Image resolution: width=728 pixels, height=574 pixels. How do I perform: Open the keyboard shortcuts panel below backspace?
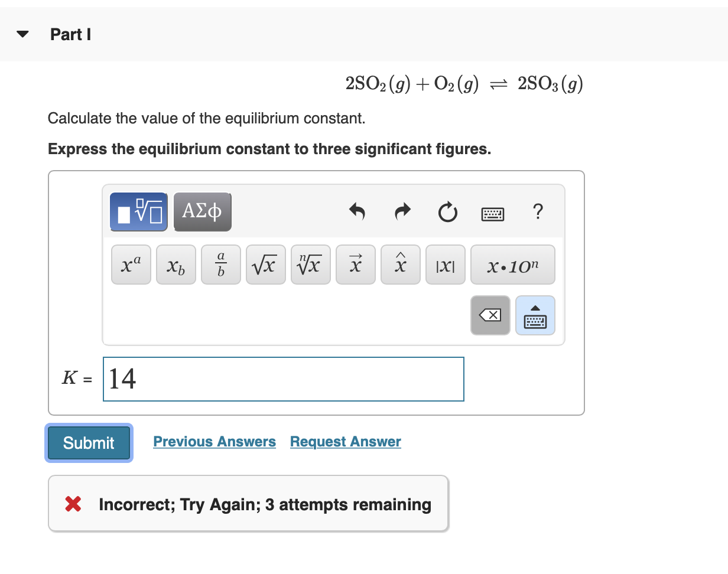point(535,315)
